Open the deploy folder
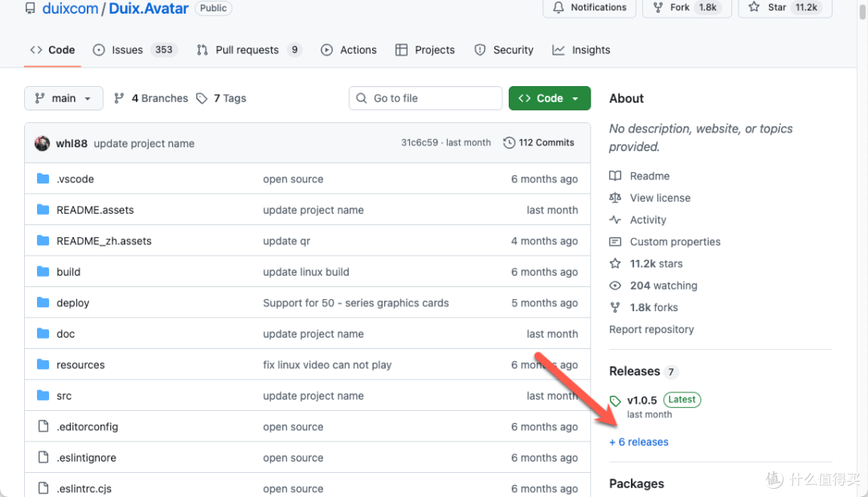The image size is (868, 497). (72, 303)
